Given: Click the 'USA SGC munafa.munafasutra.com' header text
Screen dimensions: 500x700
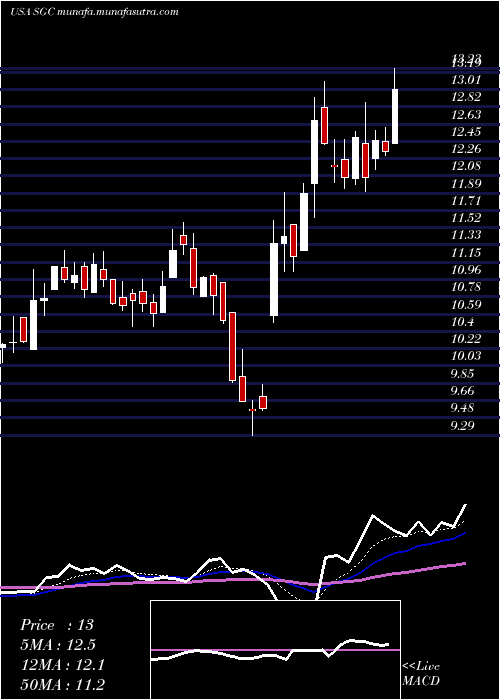Looking at the screenshot, I should coord(94,12).
